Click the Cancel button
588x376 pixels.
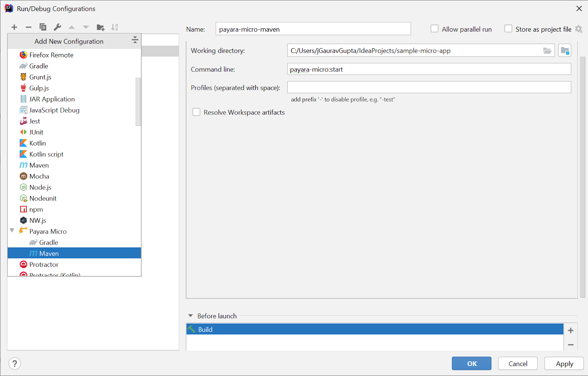tap(518, 363)
